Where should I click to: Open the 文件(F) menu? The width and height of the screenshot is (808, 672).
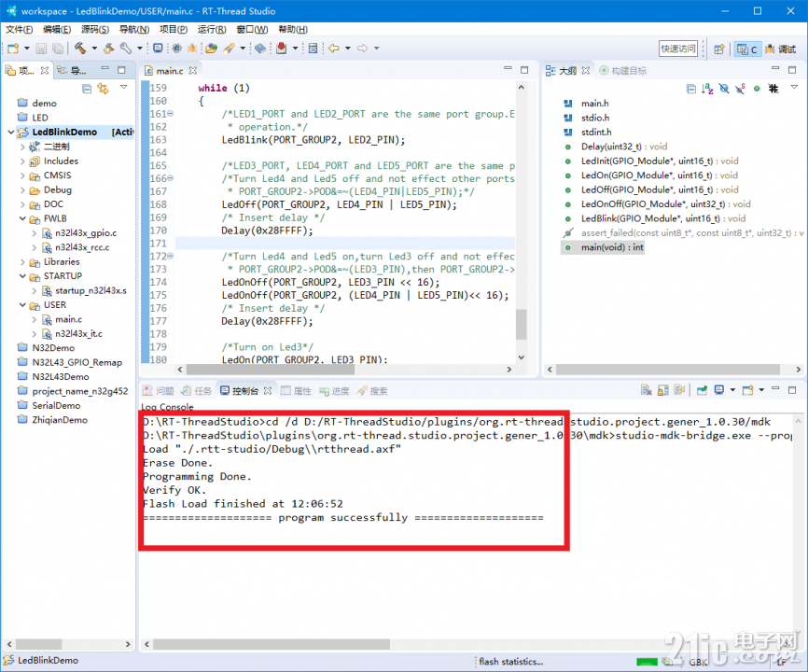coord(19,29)
